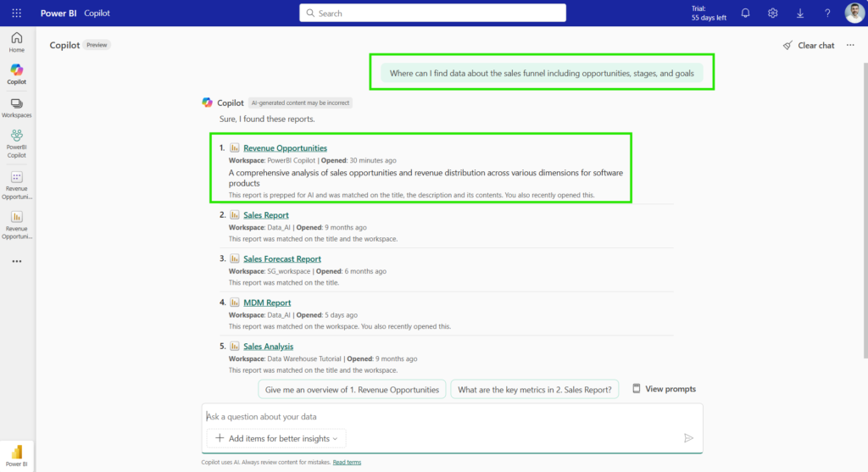Click the Search box in the header
Screen dimensions: 868x472
coord(432,13)
